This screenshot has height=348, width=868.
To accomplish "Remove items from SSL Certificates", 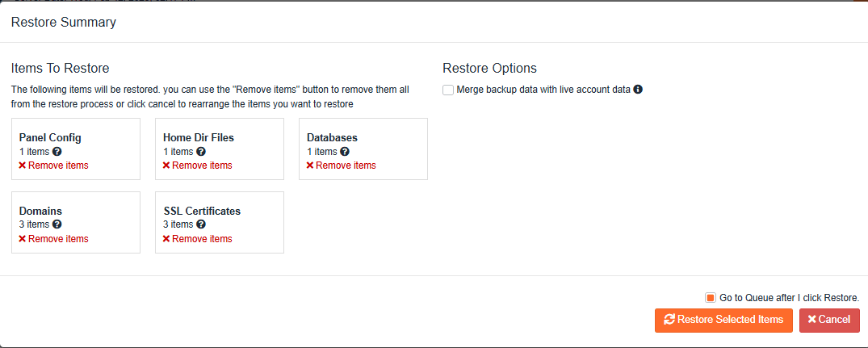I will click(x=197, y=239).
